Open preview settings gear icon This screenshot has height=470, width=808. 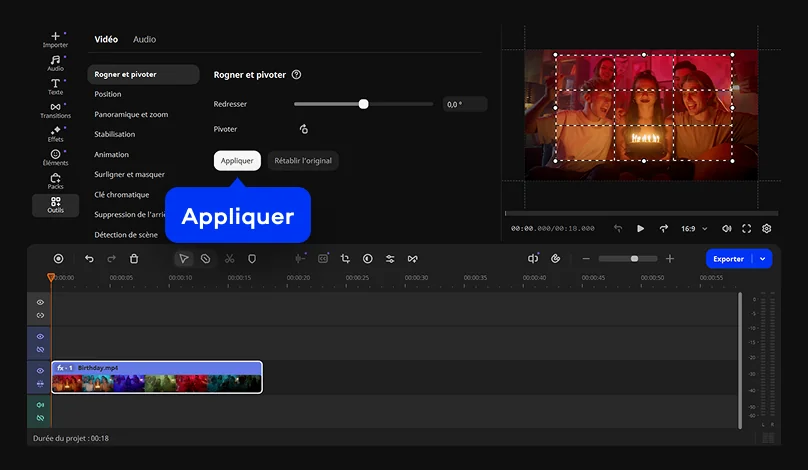767,228
